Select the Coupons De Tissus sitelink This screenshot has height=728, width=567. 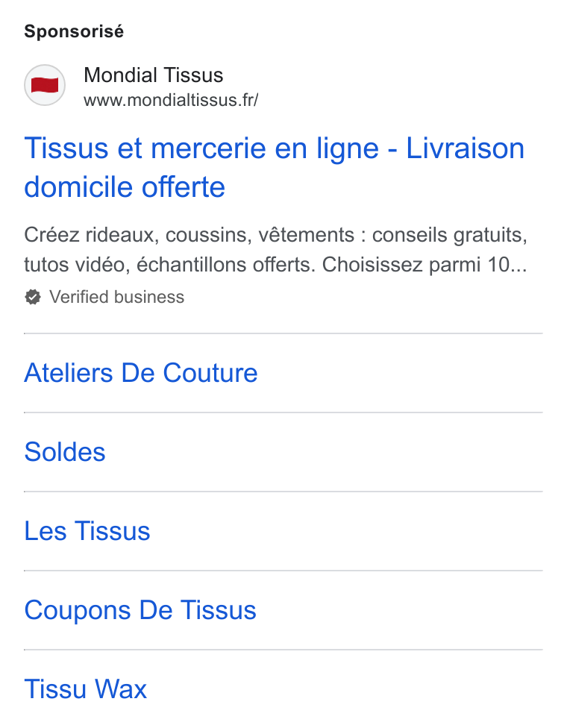pos(140,610)
